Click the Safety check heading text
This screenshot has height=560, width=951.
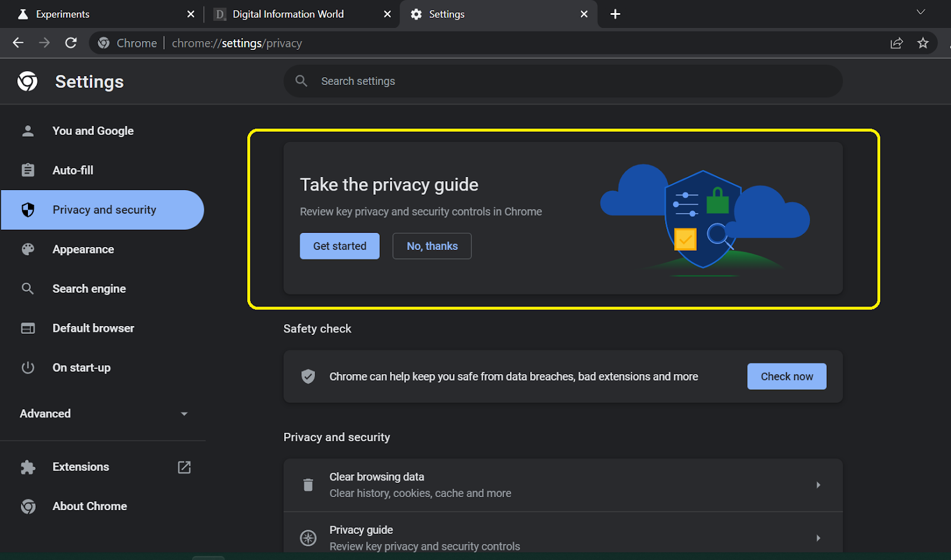(317, 329)
